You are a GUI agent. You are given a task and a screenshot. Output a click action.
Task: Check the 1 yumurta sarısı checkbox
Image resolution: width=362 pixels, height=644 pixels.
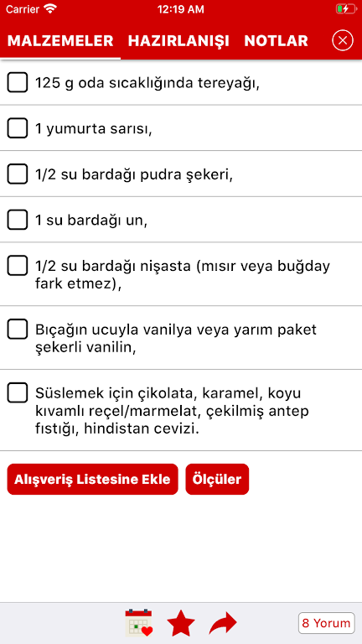tap(18, 128)
